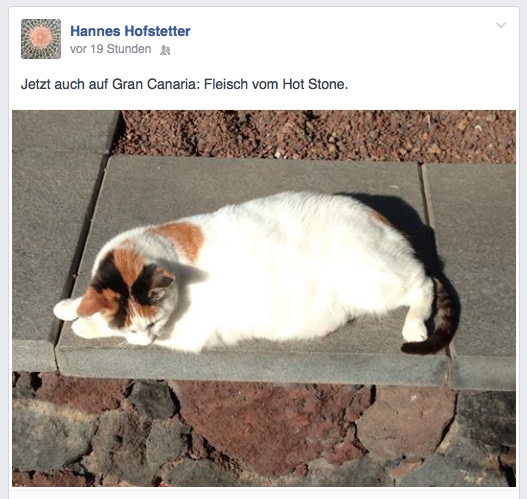Viewport: 527px width, 499px height.
Task: Click the cat's white hind paw
Action: [414, 331]
